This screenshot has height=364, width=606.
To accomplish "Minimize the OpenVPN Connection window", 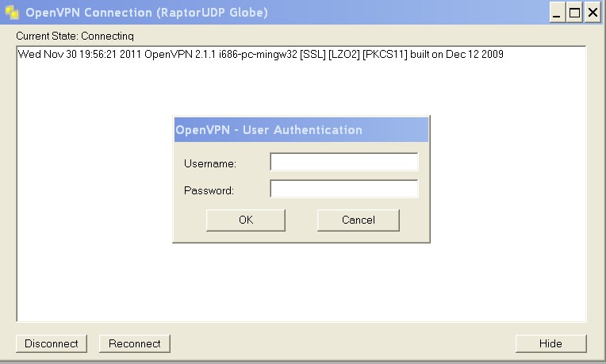I will [558, 12].
